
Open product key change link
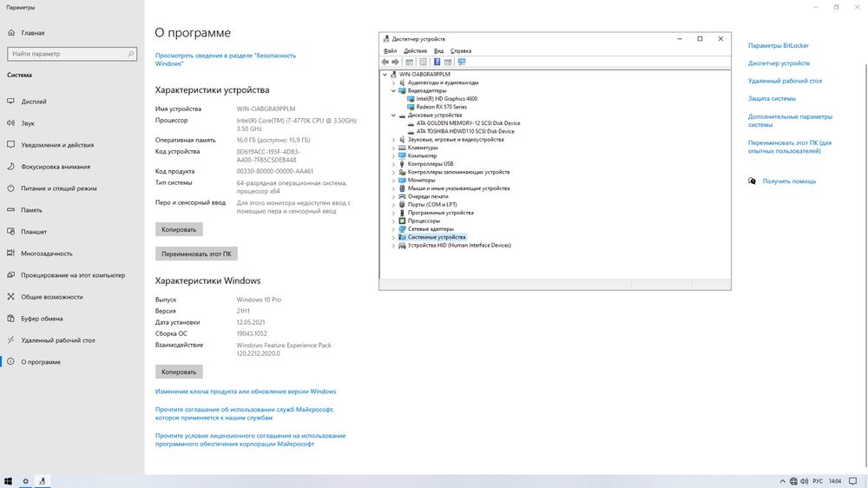246,391
